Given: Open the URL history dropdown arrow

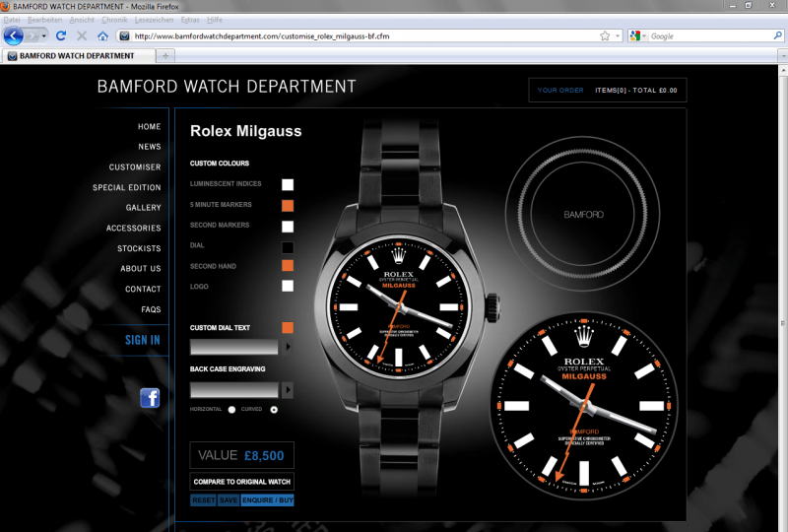Looking at the screenshot, I should [618, 36].
